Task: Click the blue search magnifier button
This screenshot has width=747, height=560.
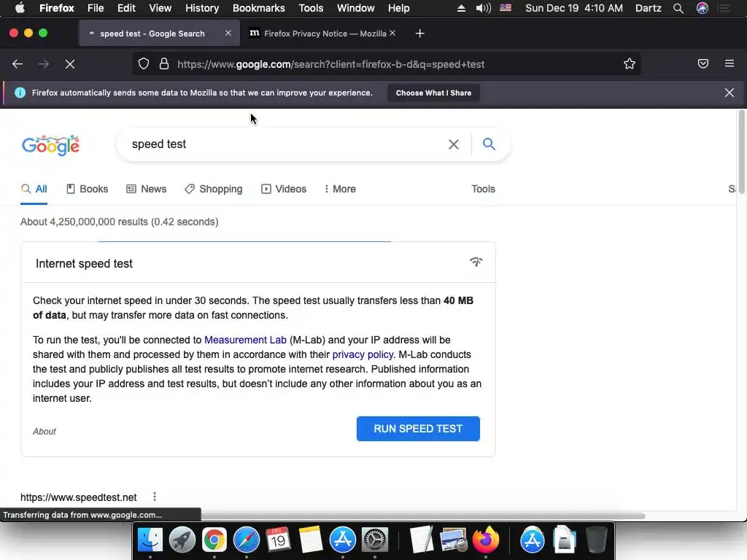Action: tap(489, 144)
